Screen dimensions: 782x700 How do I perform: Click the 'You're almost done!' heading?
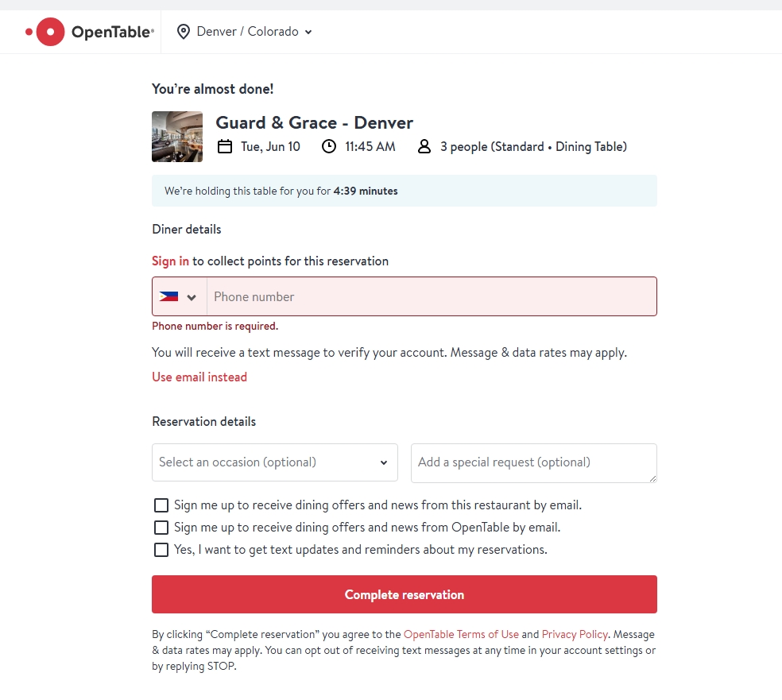click(213, 89)
